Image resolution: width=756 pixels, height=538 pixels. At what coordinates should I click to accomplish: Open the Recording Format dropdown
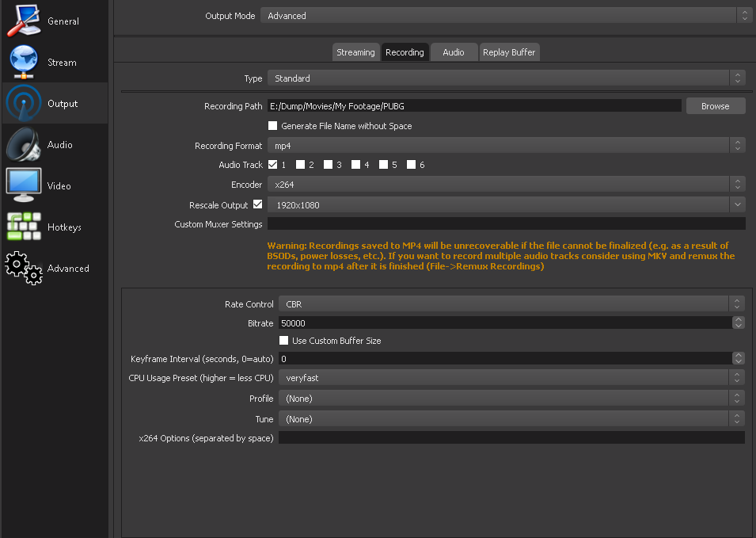pyautogui.click(x=507, y=145)
